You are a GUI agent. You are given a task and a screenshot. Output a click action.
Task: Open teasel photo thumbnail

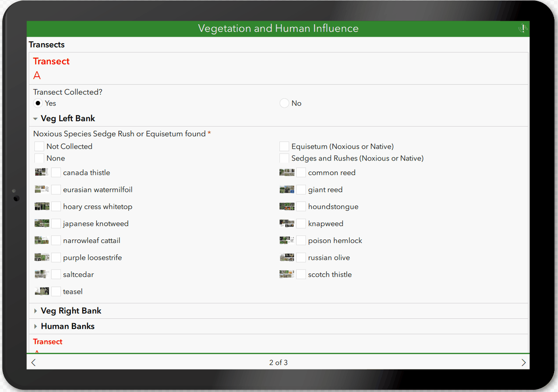pyautogui.click(x=41, y=291)
